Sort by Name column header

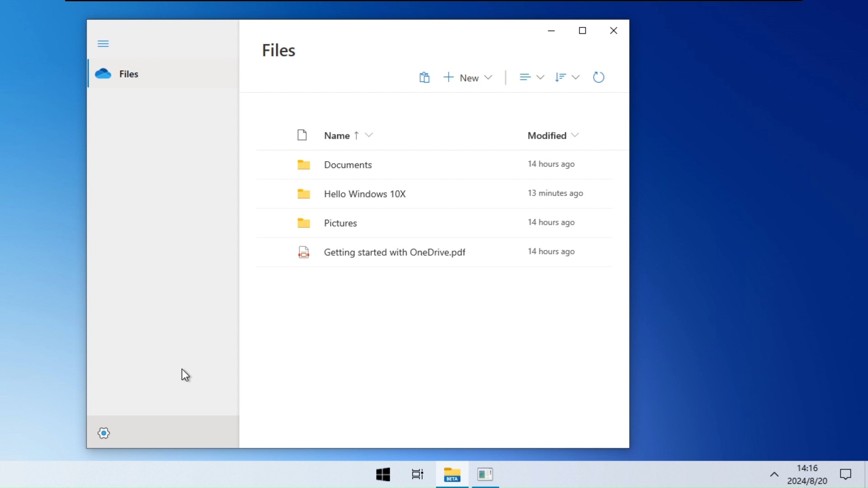pyautogui.click(x=337, y=136)
